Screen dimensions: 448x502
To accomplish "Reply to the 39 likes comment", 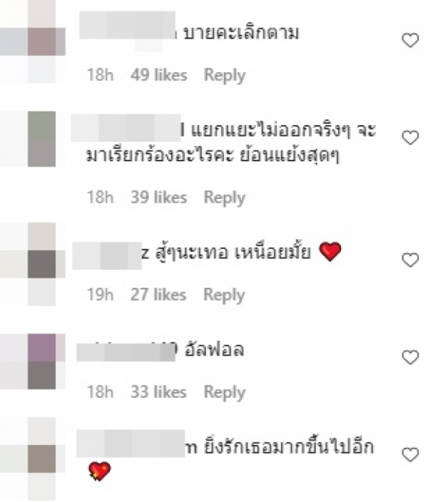I will 225,198.
